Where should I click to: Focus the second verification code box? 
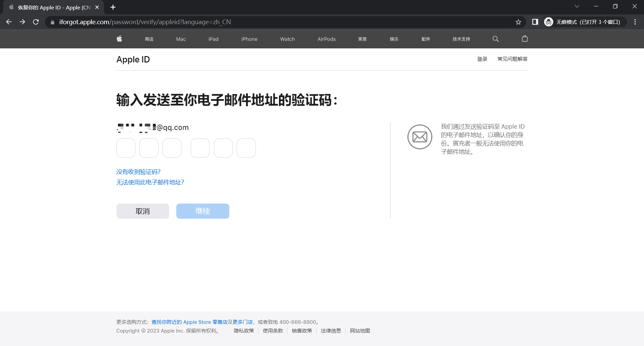click(149, 148)
